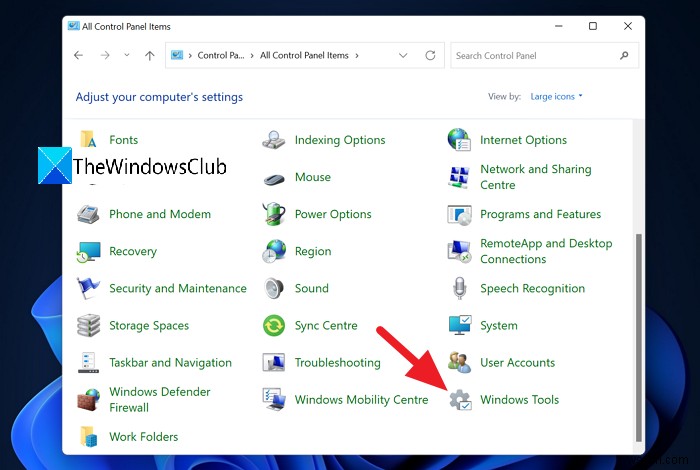Open the Programs and Features link
Screen dimensions: 700x470
(540, 214)
